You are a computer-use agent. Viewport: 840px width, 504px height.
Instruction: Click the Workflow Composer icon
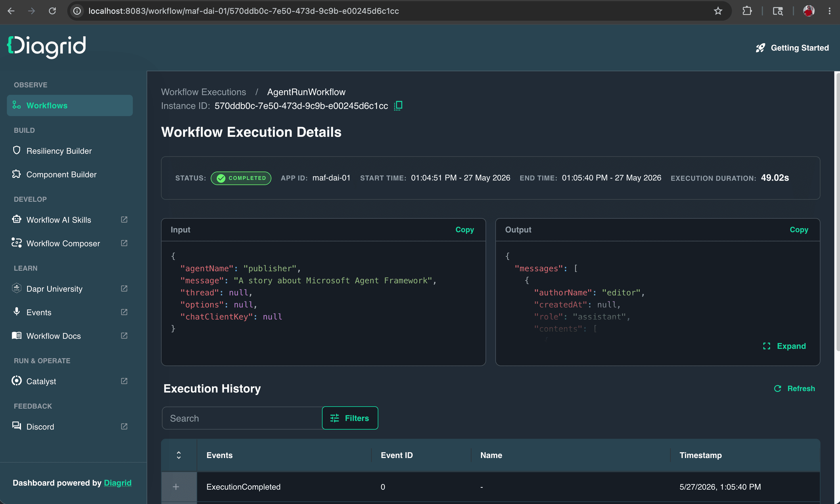(16, 243)
